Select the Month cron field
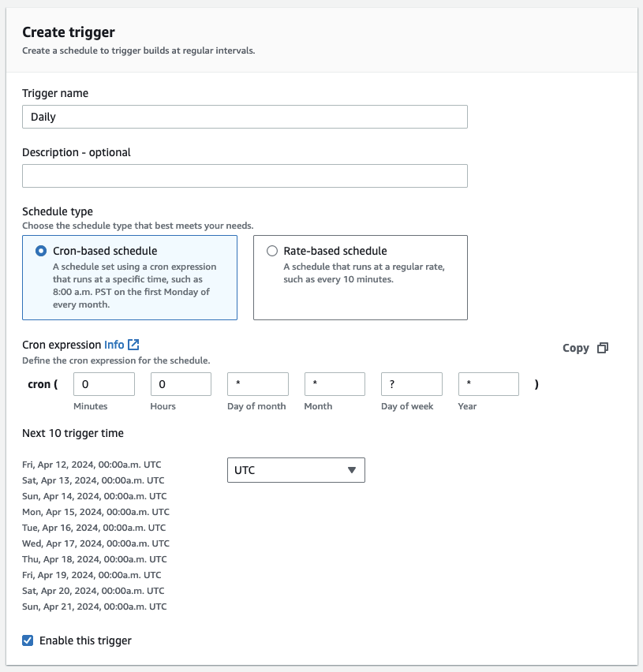 (x=335, y=384)
